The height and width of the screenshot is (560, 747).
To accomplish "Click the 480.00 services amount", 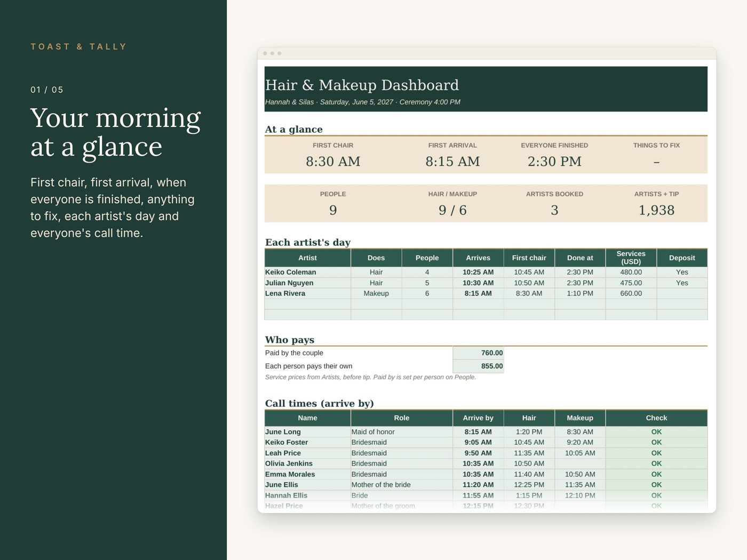I will pos(631,272).
